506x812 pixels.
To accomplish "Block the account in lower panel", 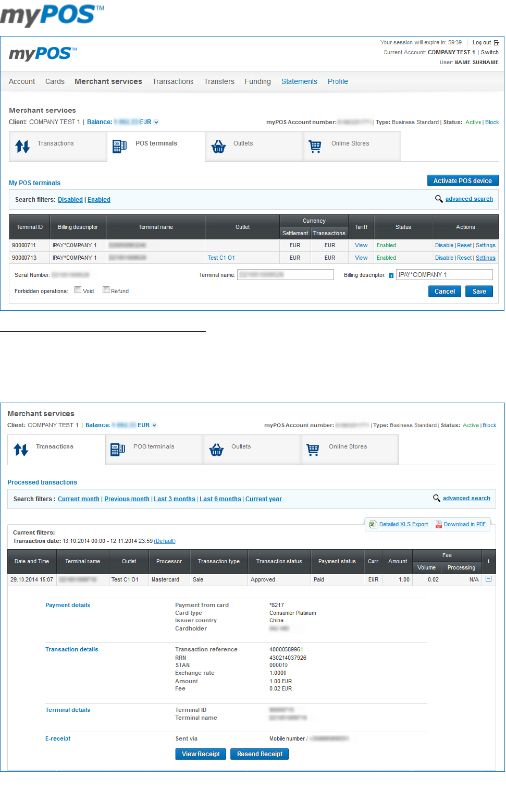I will (x=489, y=425).
